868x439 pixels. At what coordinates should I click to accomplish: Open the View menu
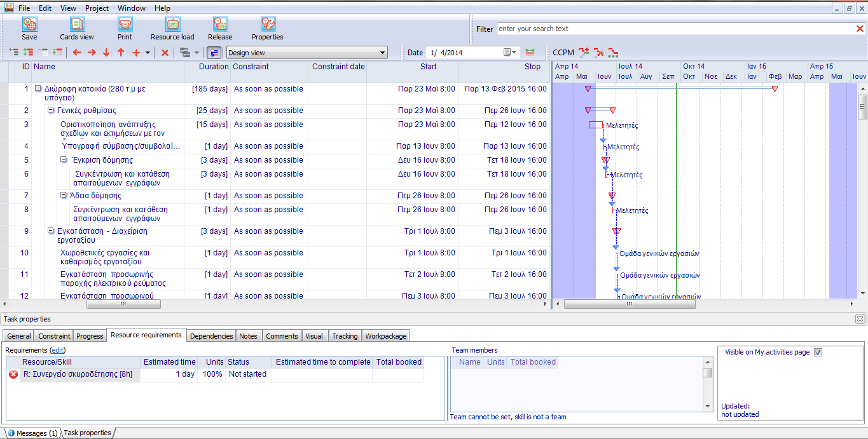[68, 8]
